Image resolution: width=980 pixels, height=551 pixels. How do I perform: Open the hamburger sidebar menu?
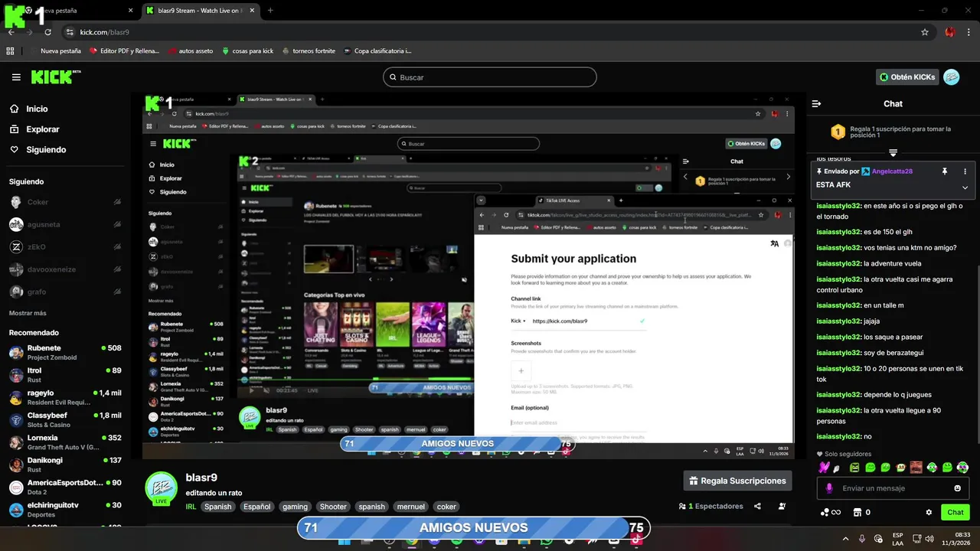click(x=16, y=77)
